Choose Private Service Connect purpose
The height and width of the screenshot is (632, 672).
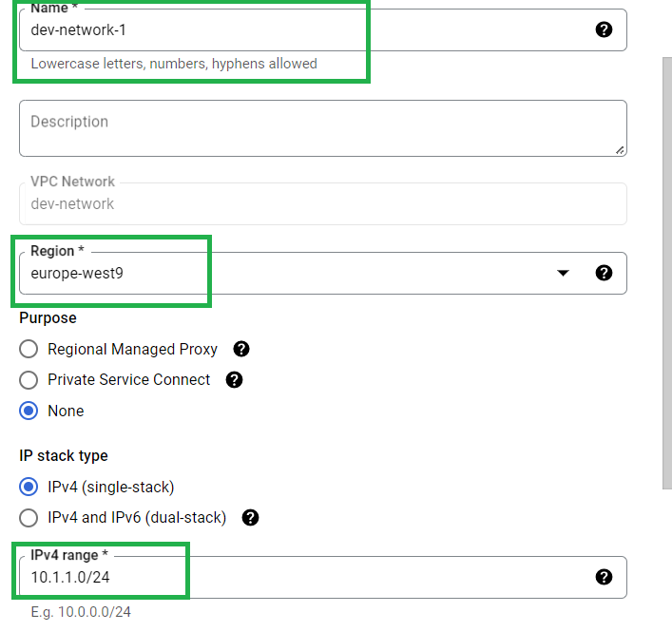(x=29, y=379)
